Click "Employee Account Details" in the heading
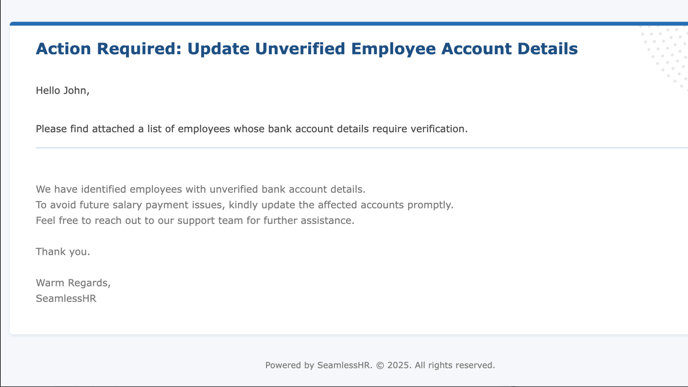 tap(464, 49)
